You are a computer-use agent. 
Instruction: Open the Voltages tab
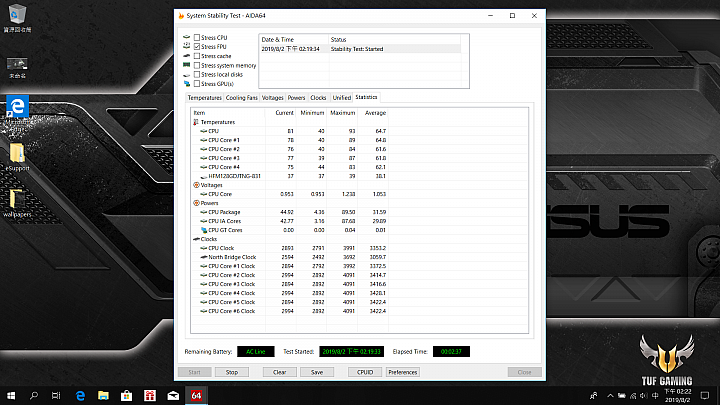(x=273, y=98)
